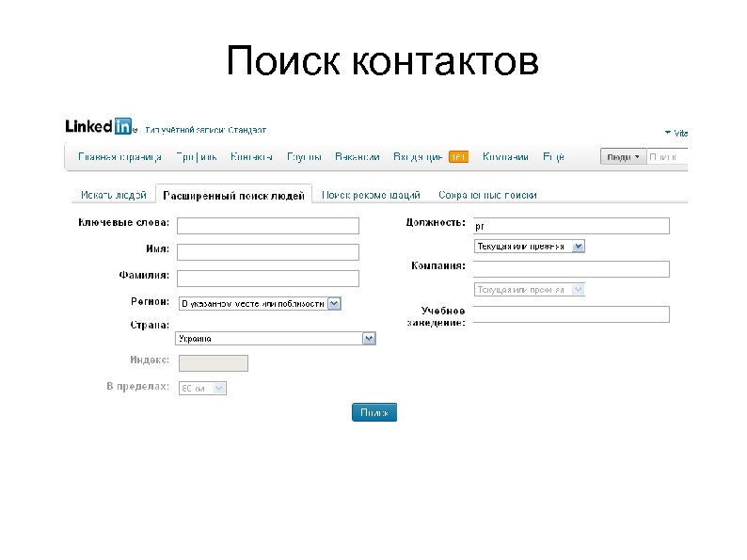Click the account type text Тип учётной записи
747x560 pixels.
tap(206, 130)
